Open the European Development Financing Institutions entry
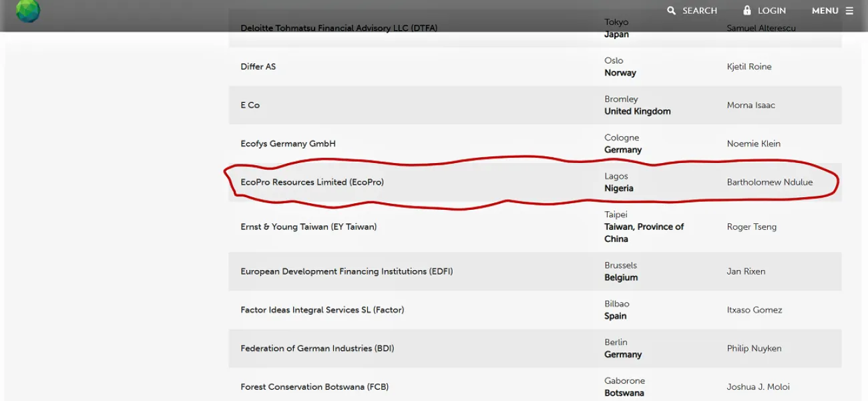The image size is (868, 401). [x=347, y=271]
